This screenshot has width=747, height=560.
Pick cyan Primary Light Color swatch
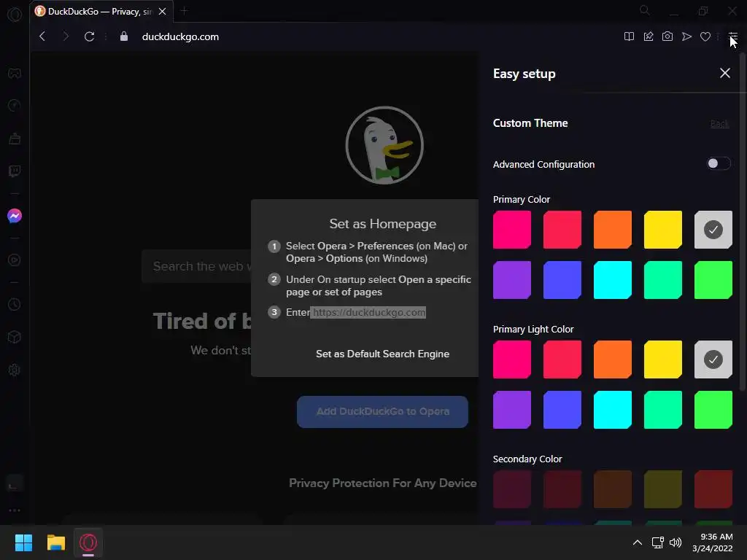[613, 410]
